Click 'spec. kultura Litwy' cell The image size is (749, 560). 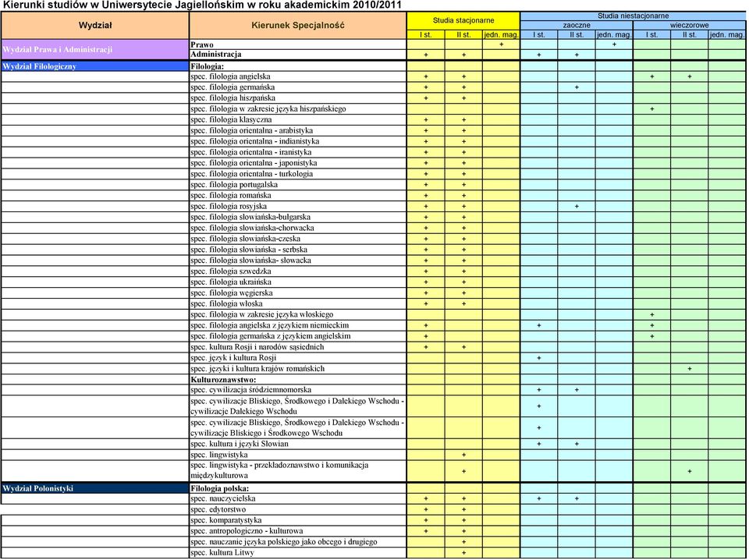click(297, 553)
